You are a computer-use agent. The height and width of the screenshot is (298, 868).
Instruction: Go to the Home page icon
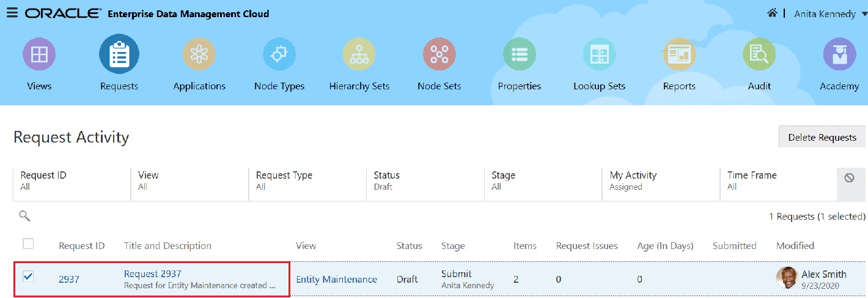pyautogui.click(x=773, y=13)
